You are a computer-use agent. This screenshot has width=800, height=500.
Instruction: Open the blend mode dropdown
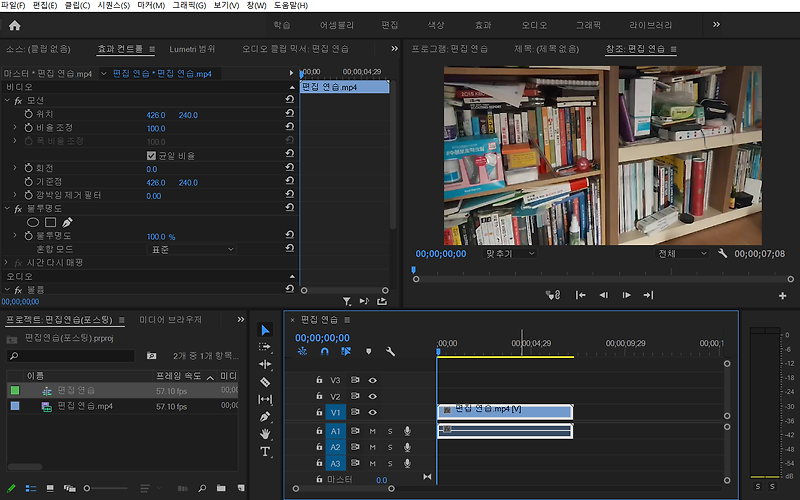[192, 249]
